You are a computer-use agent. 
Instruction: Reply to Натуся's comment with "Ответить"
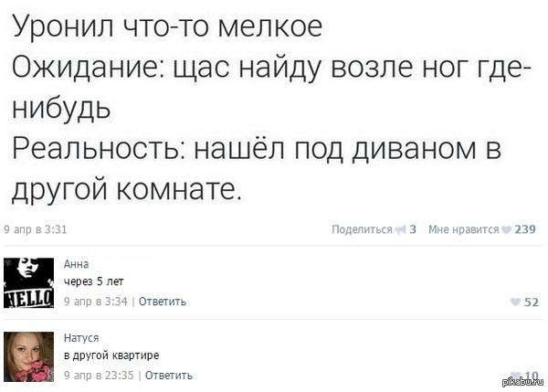click(169, 375)
